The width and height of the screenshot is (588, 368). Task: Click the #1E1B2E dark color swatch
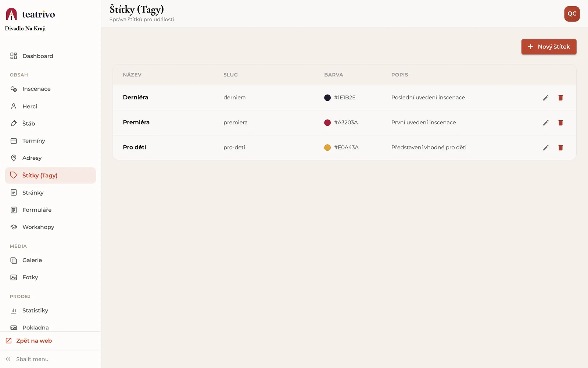(x=327, y=98)
